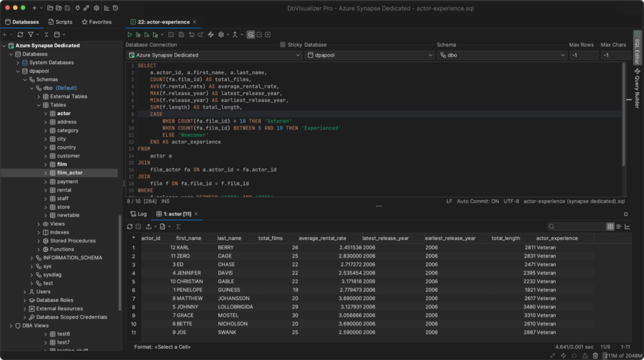
Task: Open the Database Connection dropdown
Action: click(x=214, y=55)
